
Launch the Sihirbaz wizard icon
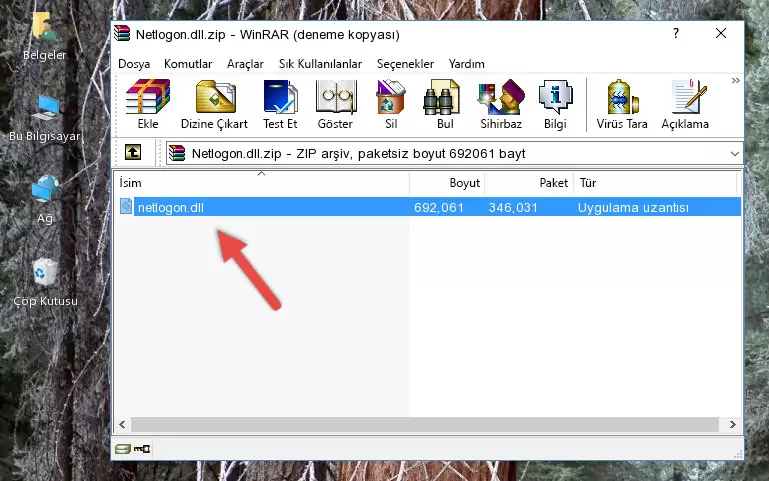click(501, 97)
